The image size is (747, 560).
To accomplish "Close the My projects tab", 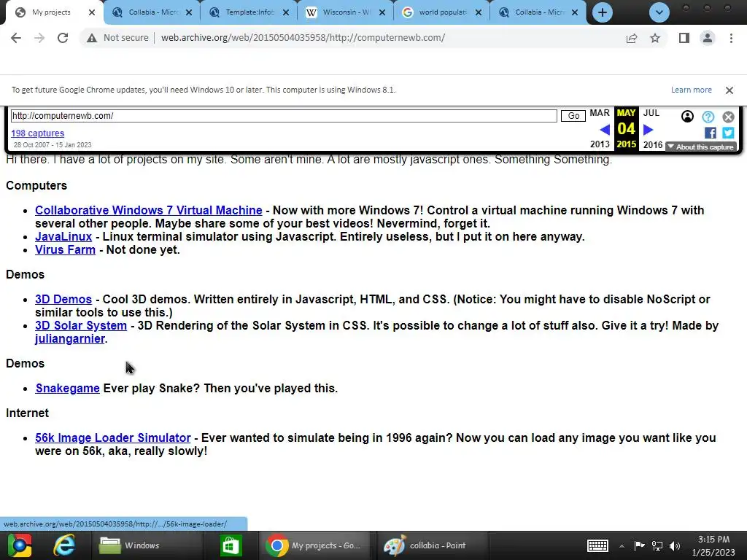I will (92, 12).
